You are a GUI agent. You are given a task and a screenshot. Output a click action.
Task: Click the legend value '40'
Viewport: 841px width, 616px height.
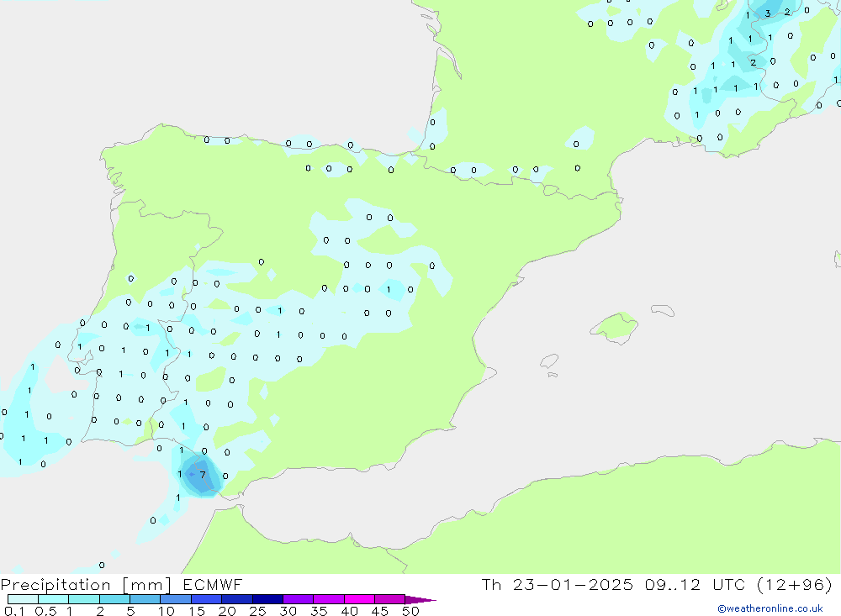tap(350, 611)
